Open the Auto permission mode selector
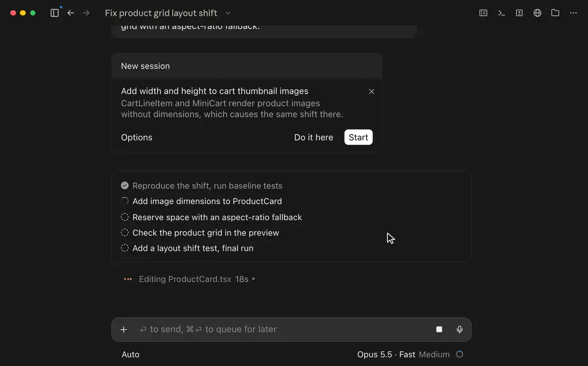Image resolution: width=588 pixels, height=366 pixels. (x=130, y=354)
